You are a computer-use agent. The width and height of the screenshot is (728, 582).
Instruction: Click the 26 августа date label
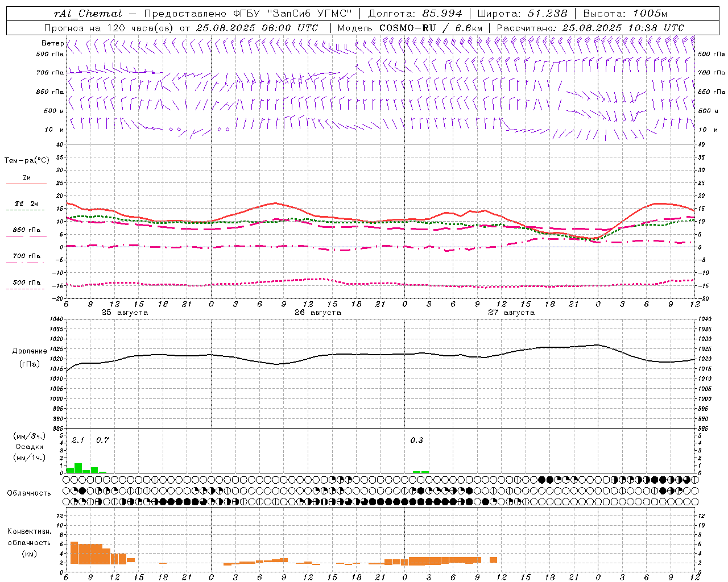(x=318, y=313)
